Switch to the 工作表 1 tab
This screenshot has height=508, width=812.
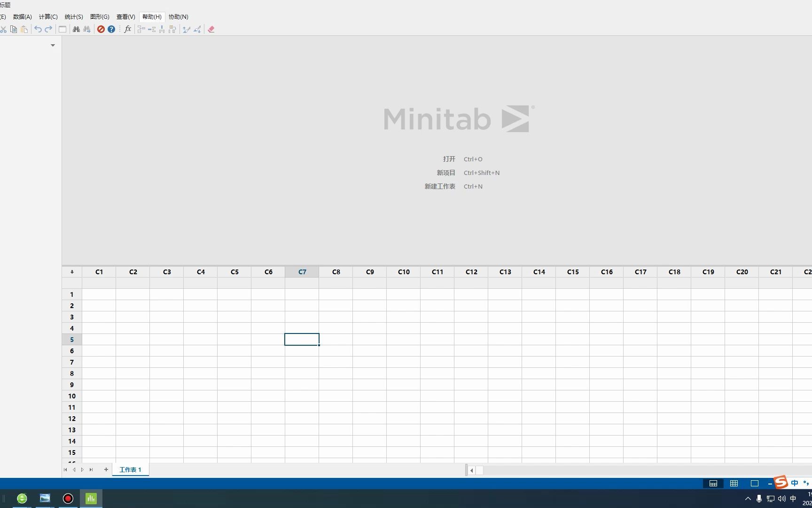pos(130,469)
